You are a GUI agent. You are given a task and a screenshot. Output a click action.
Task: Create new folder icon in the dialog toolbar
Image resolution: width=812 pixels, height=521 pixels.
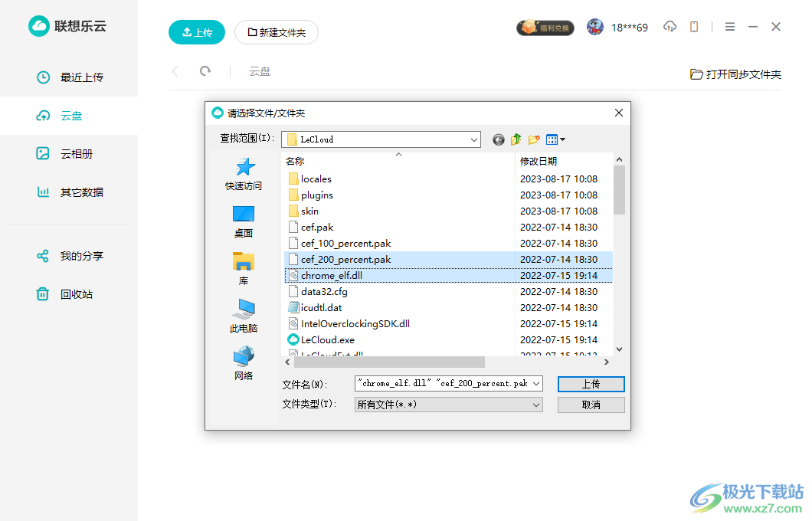pyautogui.click(x=534, y=139)
